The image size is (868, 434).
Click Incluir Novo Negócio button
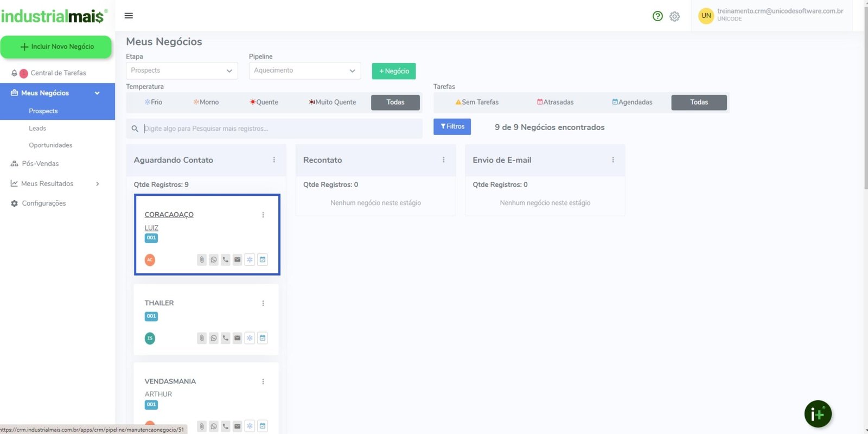(x=56, y=47)
